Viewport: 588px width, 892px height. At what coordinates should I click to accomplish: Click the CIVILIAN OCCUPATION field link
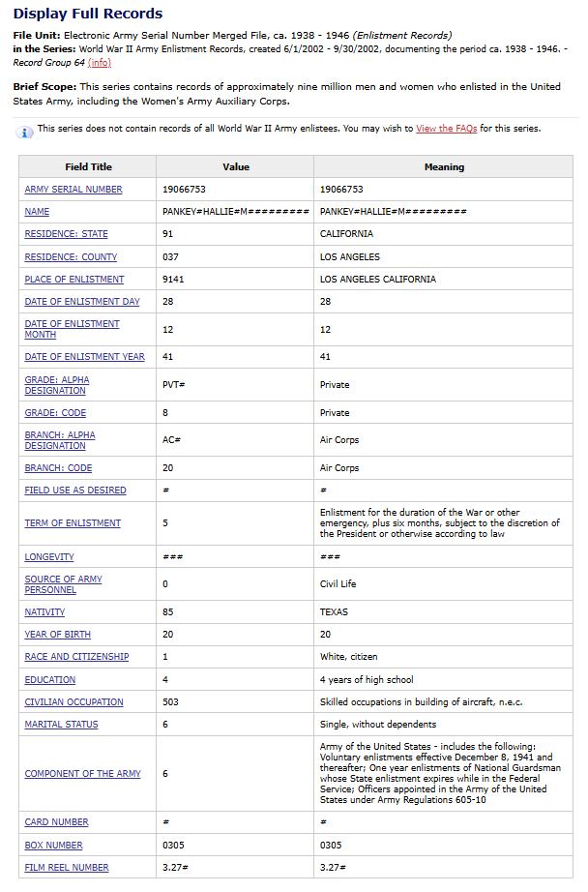[x=73, y=702]
